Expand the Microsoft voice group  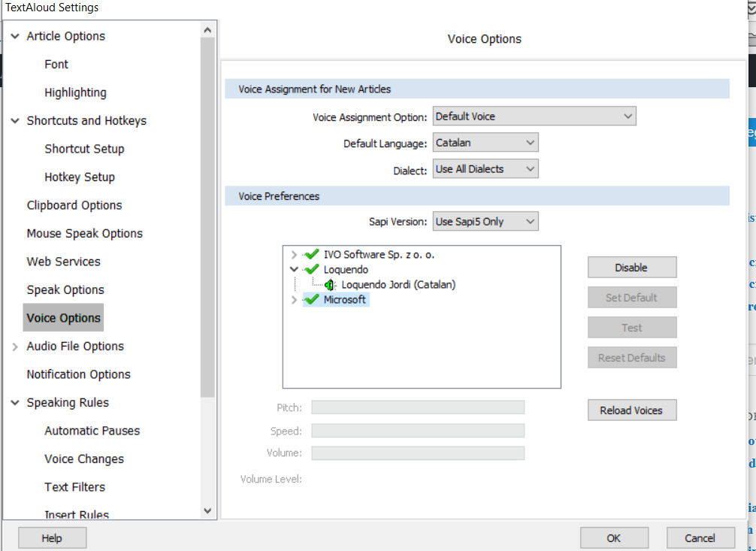(294, 300)
